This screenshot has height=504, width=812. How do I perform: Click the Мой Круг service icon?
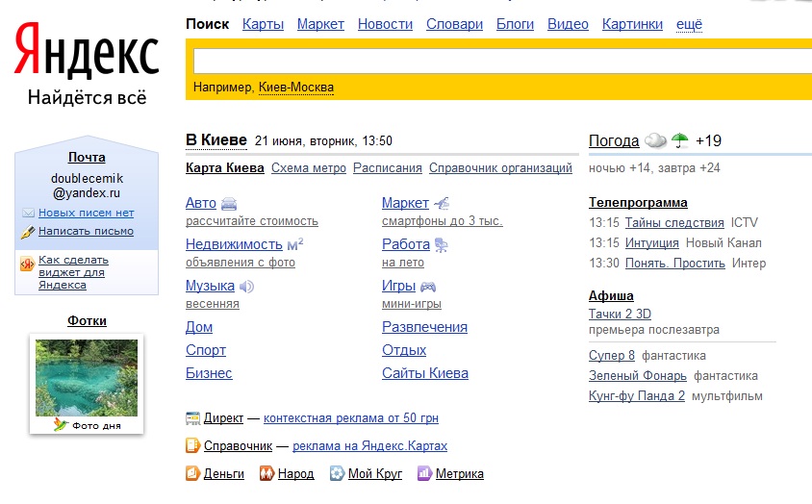337,473
